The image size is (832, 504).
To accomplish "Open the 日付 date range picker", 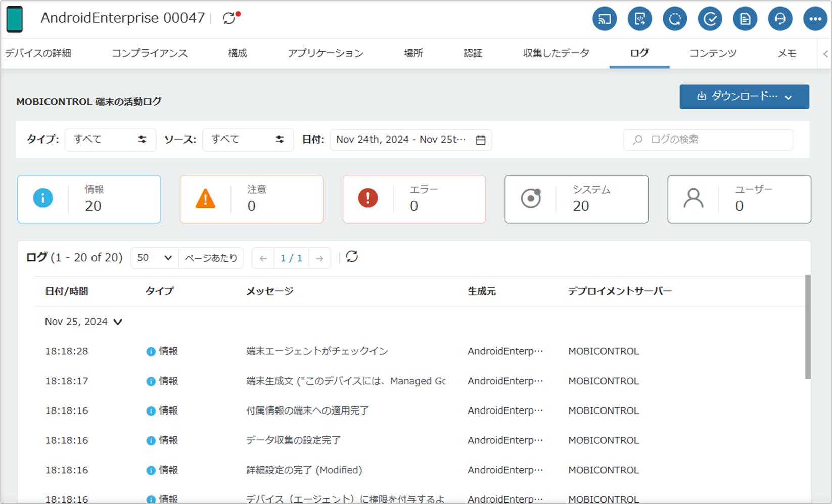I will point(410,140).
